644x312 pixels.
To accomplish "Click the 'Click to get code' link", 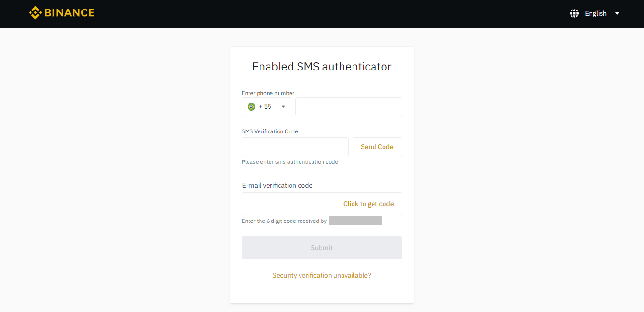I will click(x=368, y=204).
